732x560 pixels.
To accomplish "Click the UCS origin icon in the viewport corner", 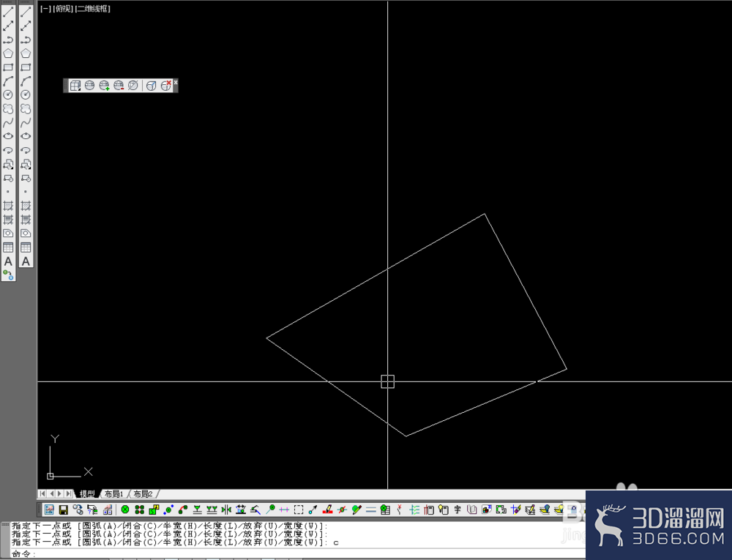I will point(51,476).
